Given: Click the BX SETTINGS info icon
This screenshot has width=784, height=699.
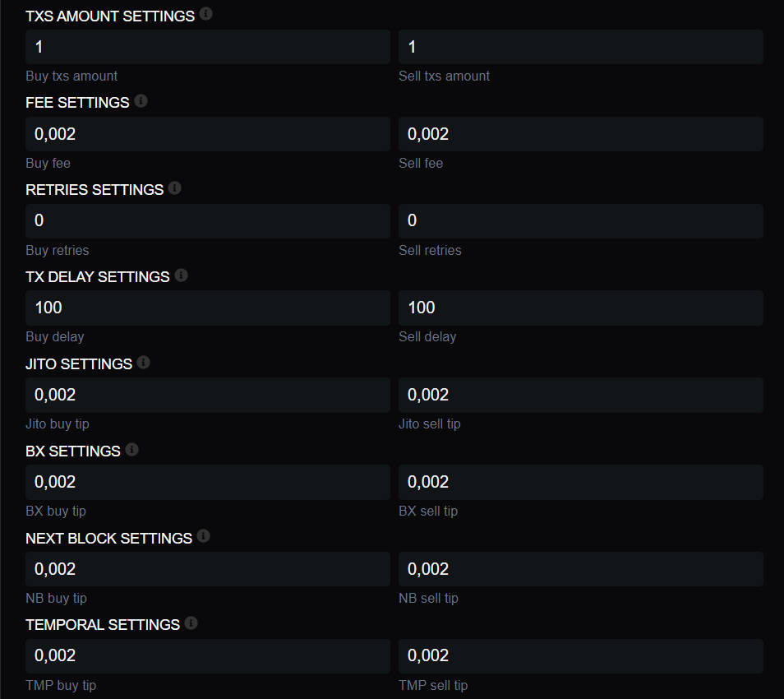Looking at the screenshot, I should click(x=132, y=450).
